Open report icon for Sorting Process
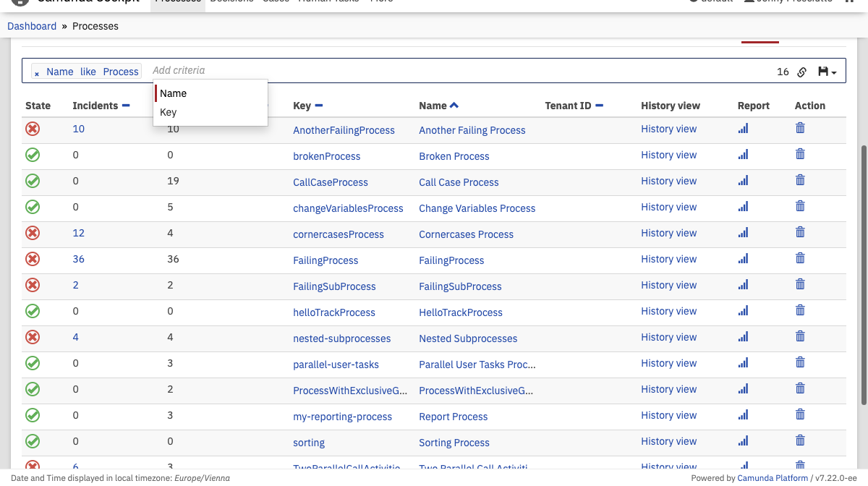Image resolution: width=868 pixels, height=486 pixels. (x=743, y=440)
